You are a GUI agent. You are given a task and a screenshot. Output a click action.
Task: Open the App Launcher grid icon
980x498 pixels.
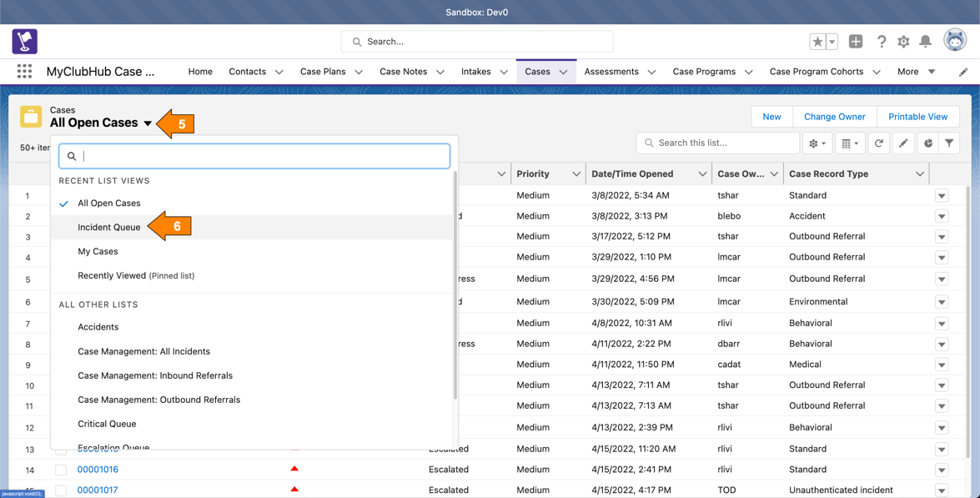pos(24,72)
